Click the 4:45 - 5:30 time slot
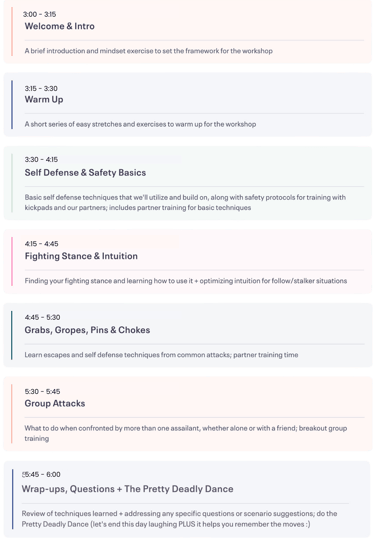 42,317
